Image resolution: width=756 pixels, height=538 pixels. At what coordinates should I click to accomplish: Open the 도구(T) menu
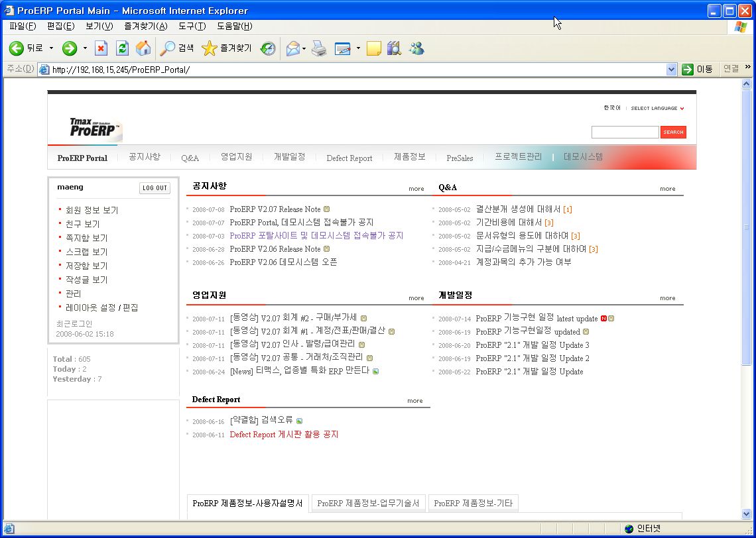tap(192, 26)
